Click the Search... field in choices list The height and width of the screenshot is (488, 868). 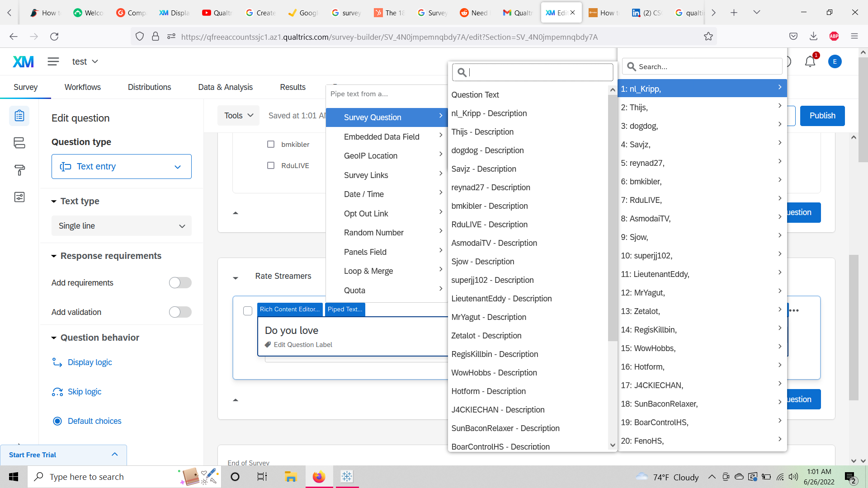pos(702,66)
